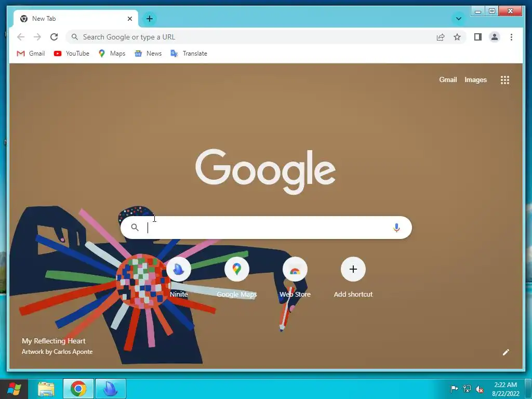Click the network tray icon
Viewport: 532px width, 399px height.
click(467, 389)
